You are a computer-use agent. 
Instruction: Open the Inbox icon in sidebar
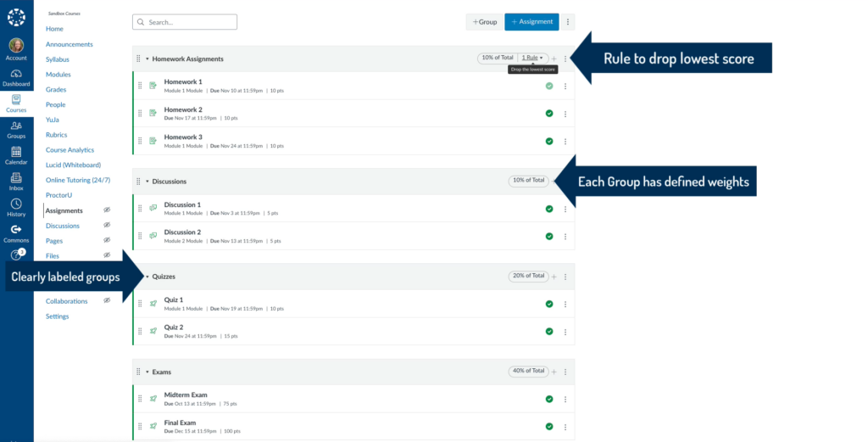[x=16, y=181]
